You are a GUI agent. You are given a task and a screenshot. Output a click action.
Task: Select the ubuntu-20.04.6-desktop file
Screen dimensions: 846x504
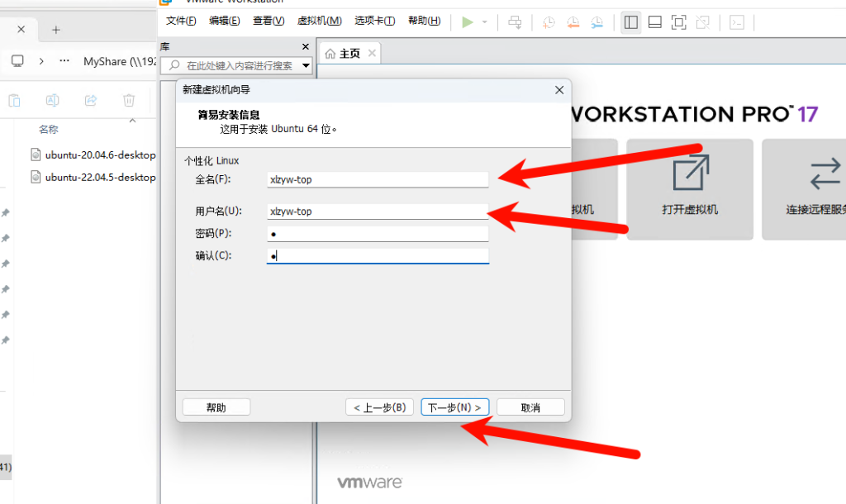point(93,155)
